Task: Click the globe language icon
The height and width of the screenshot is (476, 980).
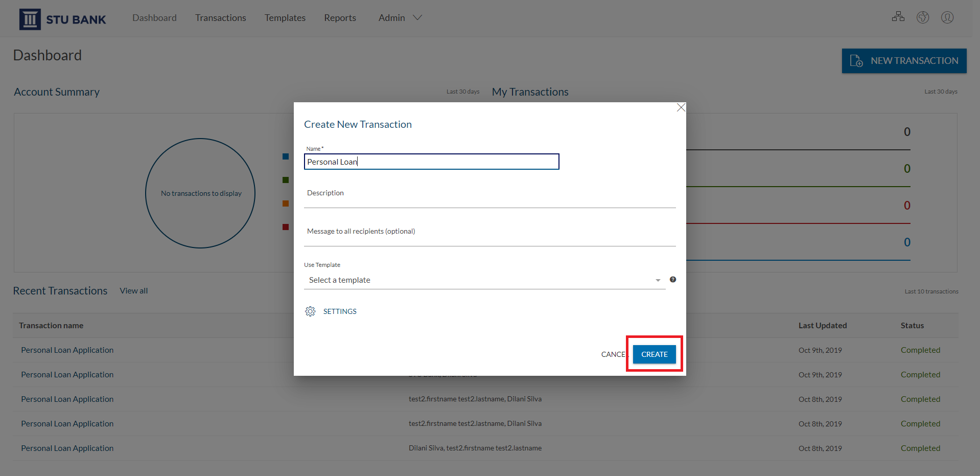Action: click(923, 17)
